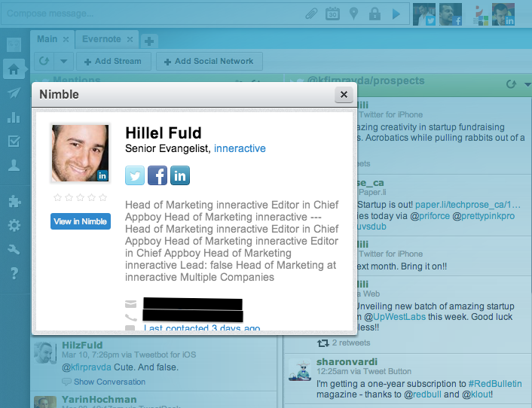This screenshot has width=532, height=408.
Task: Open Hillel Fuld's Twitter profile icon
Action: tap(135, 175)
